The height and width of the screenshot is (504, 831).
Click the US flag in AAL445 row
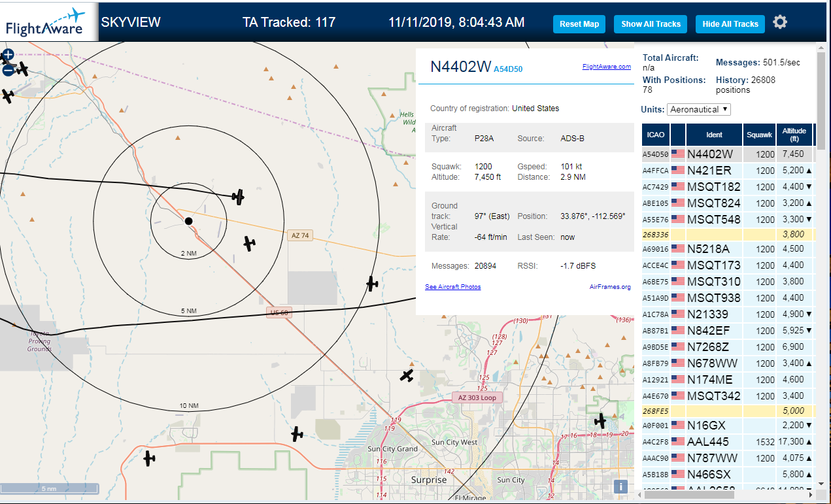click(x=678, y=442)
